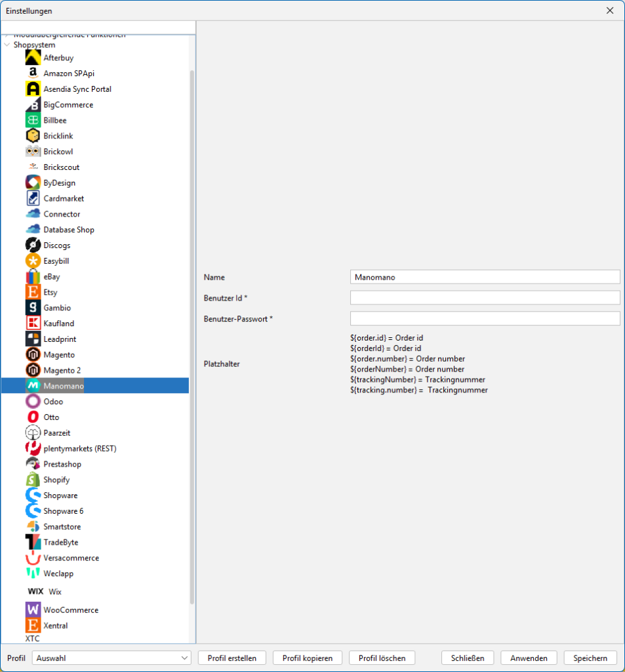Click the Etsy orange icon

click(33, 292)
